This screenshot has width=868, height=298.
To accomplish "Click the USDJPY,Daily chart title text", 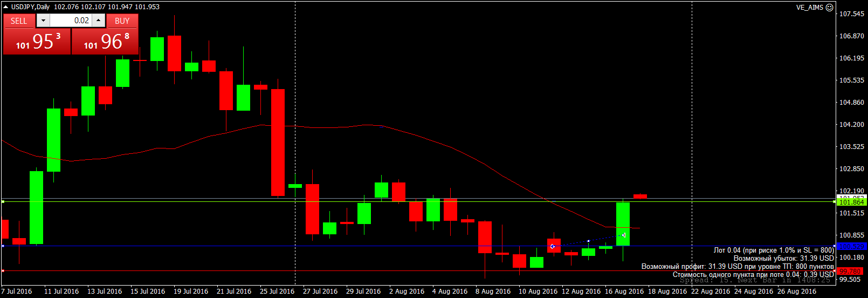I will click(31, 7).
